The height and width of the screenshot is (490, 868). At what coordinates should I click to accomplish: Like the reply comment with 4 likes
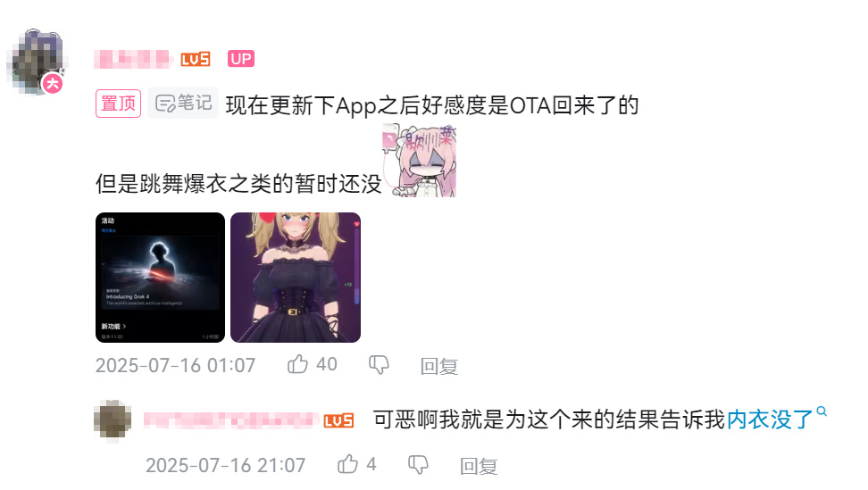347,463
